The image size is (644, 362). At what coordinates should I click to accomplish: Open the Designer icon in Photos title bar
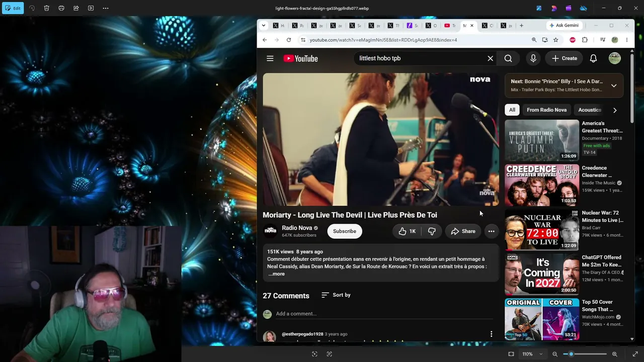(554, 8)
